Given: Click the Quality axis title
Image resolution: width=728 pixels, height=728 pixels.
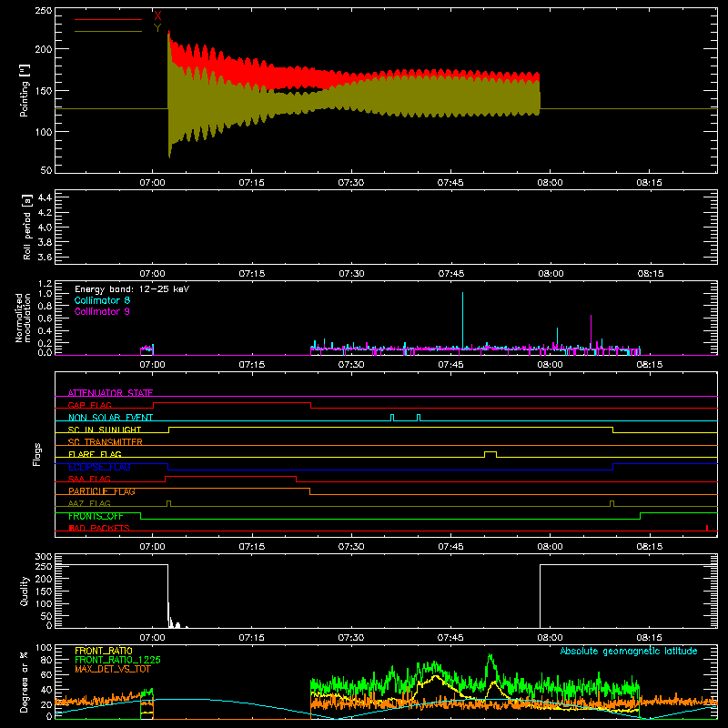Looking at the screenshot, I should 25,591.
